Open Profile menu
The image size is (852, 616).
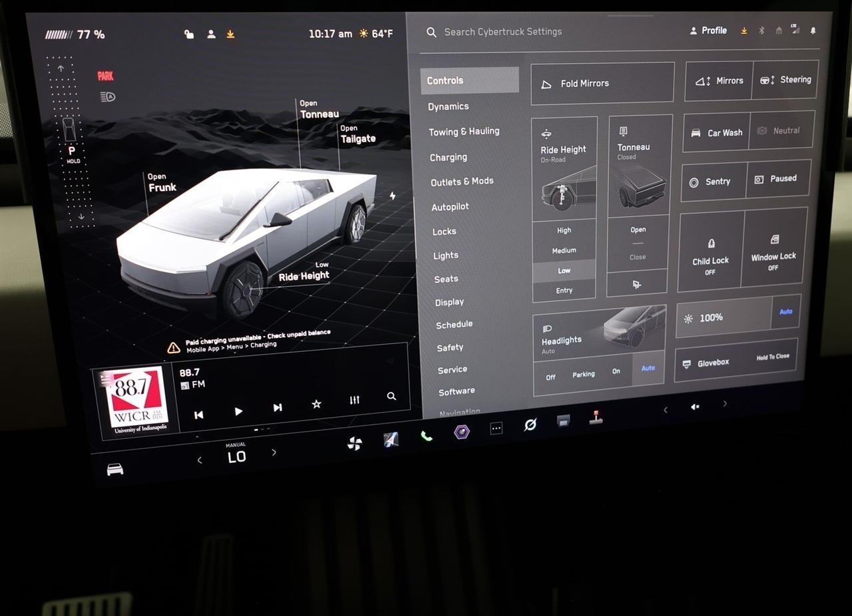click(x=708, y=31)
